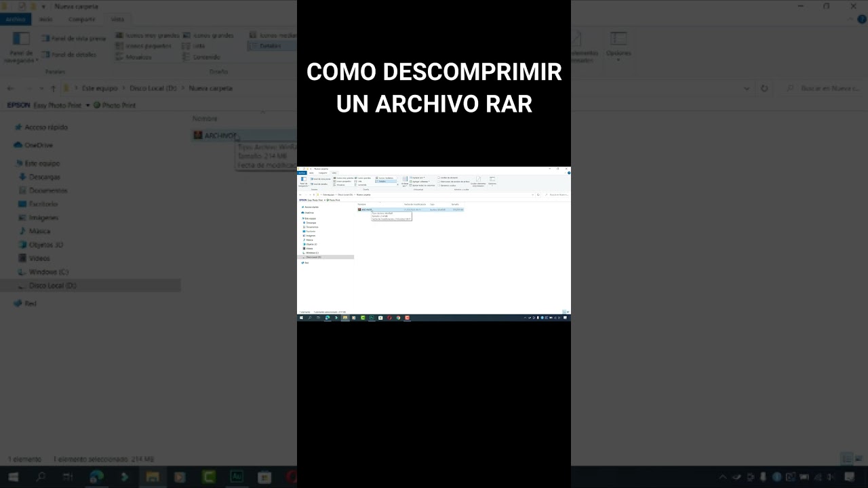
Task: Toggle Panel de detalles in the blurred background ribbon
Action: (69, 54)
